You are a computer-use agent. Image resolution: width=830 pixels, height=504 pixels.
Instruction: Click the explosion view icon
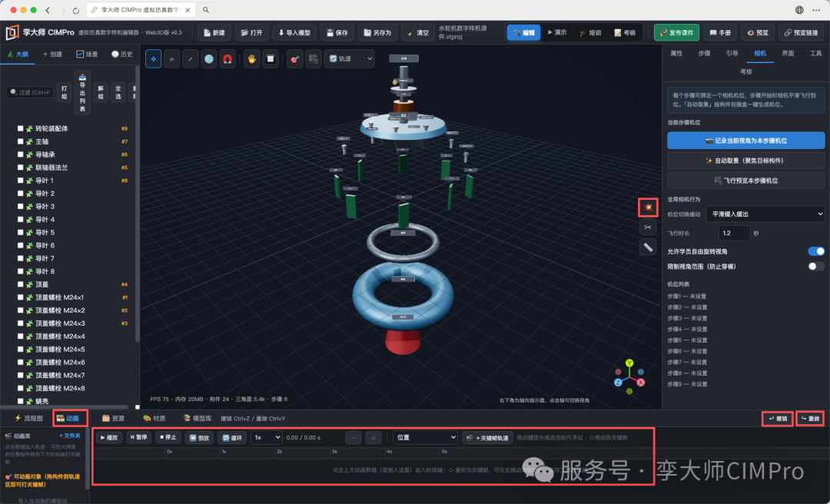point(648,207)
